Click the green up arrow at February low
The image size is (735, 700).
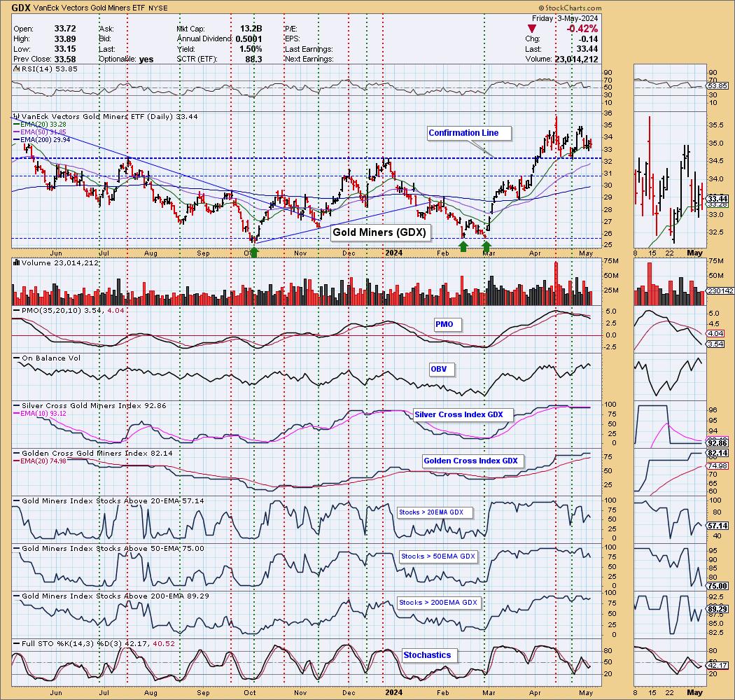click(463, 246)
